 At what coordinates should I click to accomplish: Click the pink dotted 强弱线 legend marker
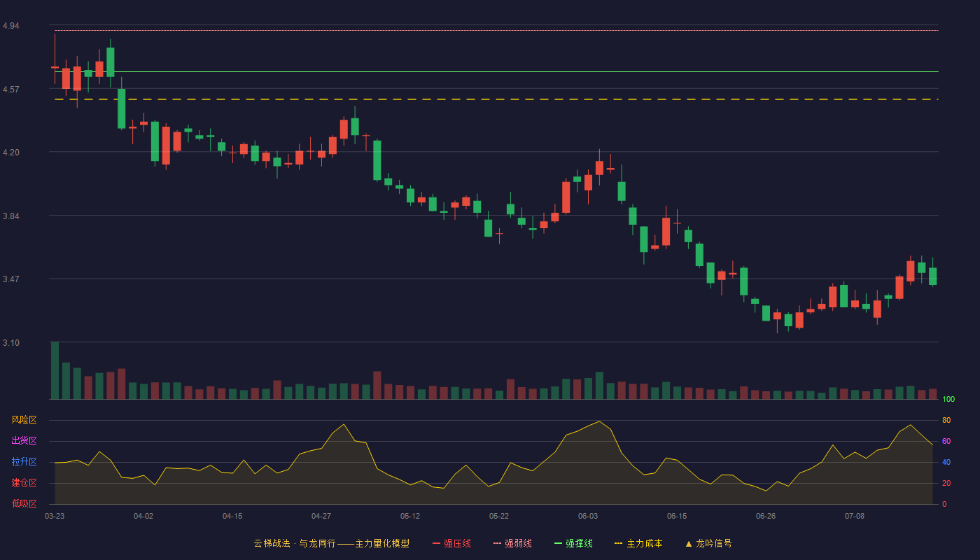pyautogui.click(x=497, y=543)
